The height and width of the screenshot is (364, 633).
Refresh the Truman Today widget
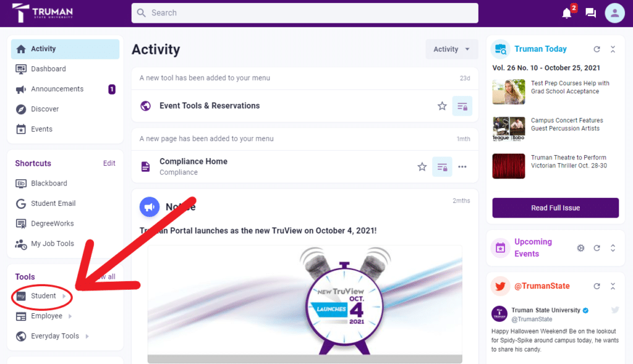click(x=597, y=49)
